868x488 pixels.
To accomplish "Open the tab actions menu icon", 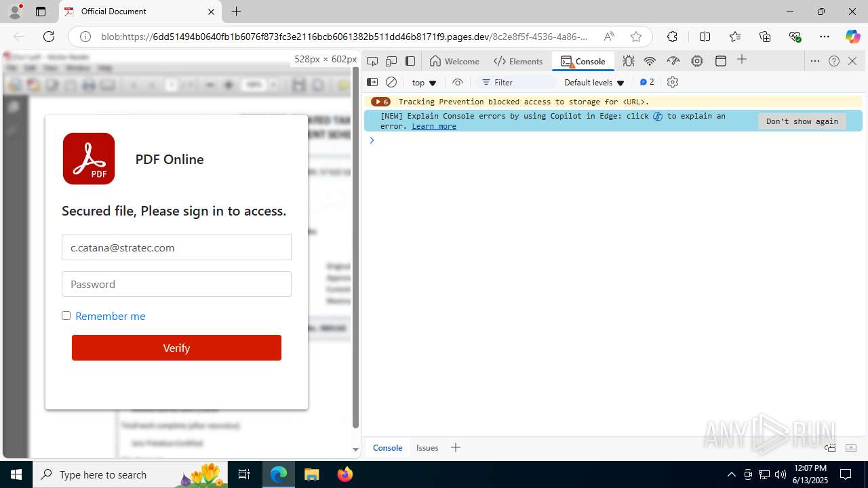I will (x=41, y=12).
